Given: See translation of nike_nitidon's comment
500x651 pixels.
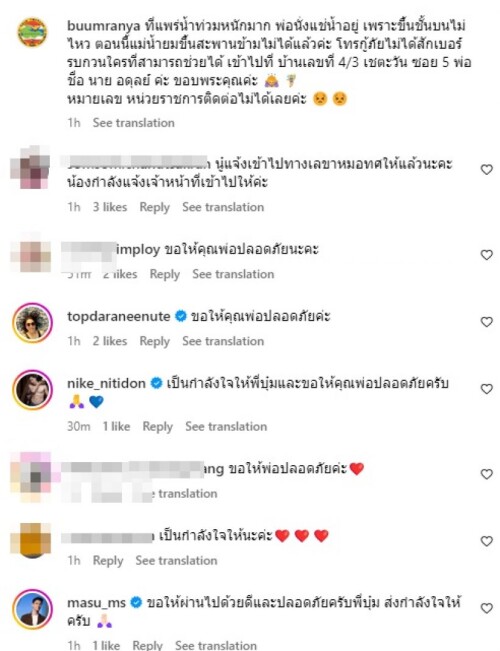Looking at the screenshot, I should [x=226, y=426].
